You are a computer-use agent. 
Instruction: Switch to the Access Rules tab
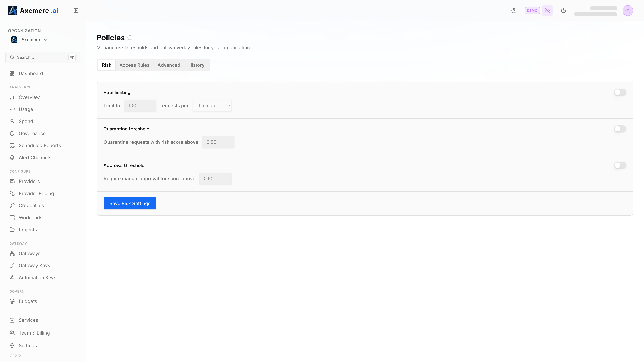pyautogui.click(x=134, y=65)
